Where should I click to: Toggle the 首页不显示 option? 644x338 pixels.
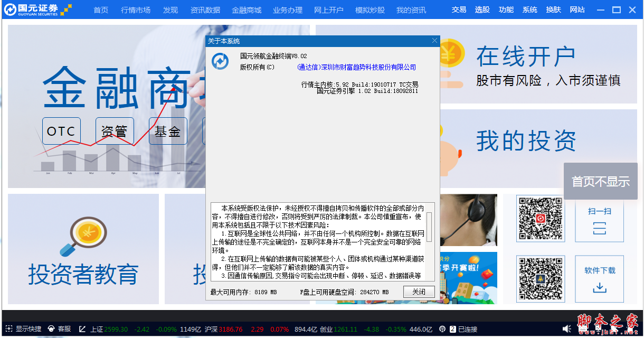(x=600, y=181)
